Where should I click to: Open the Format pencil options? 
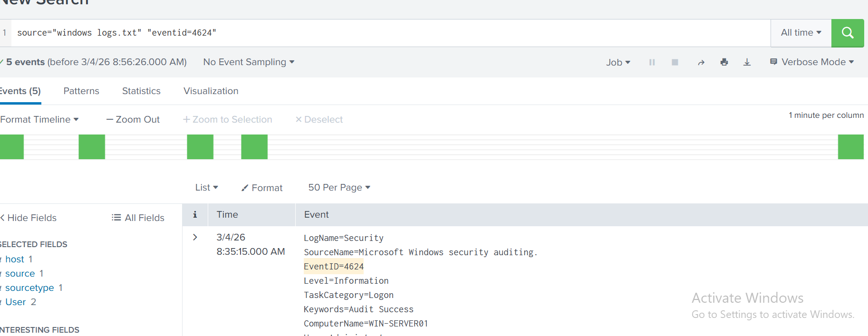[262, 188]
